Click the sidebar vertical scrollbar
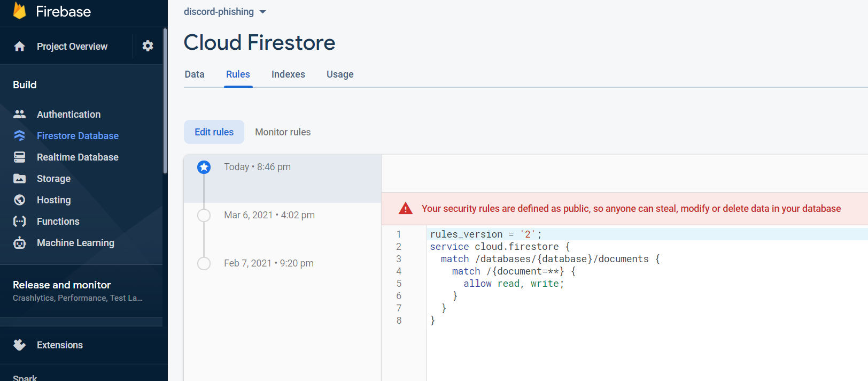 [165, 101]
